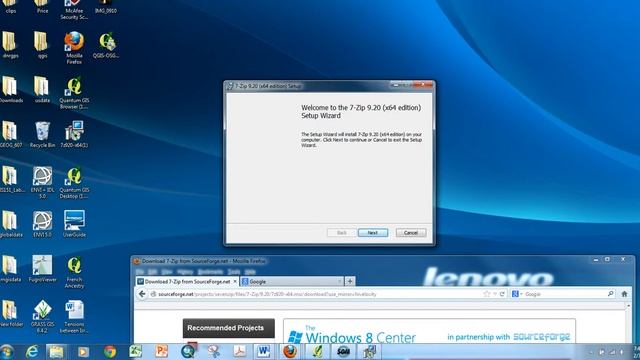Select the 7z920-x64 installer icon on desktop
640x360 pixels.
click(x=74, y=134)
